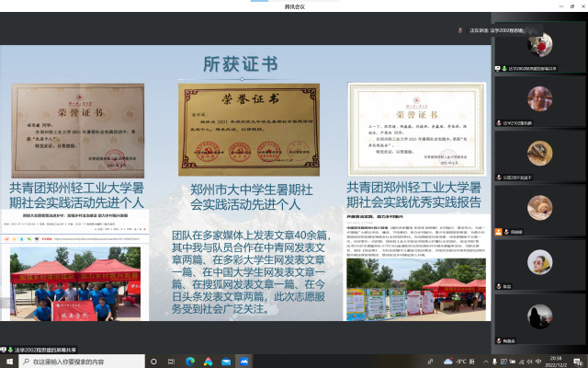588x368 pixels.
Task: Click the colorful app icon beside Edge
Action: coord(208,361)
